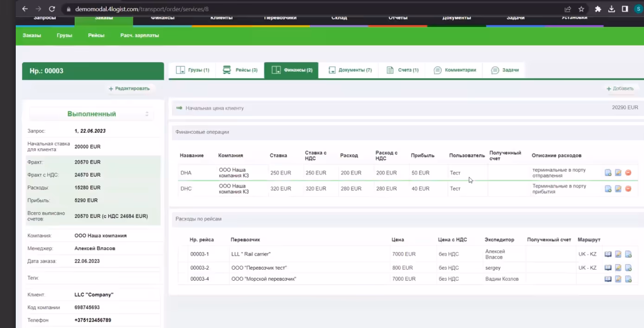Go back in browser history

[25, 9]
